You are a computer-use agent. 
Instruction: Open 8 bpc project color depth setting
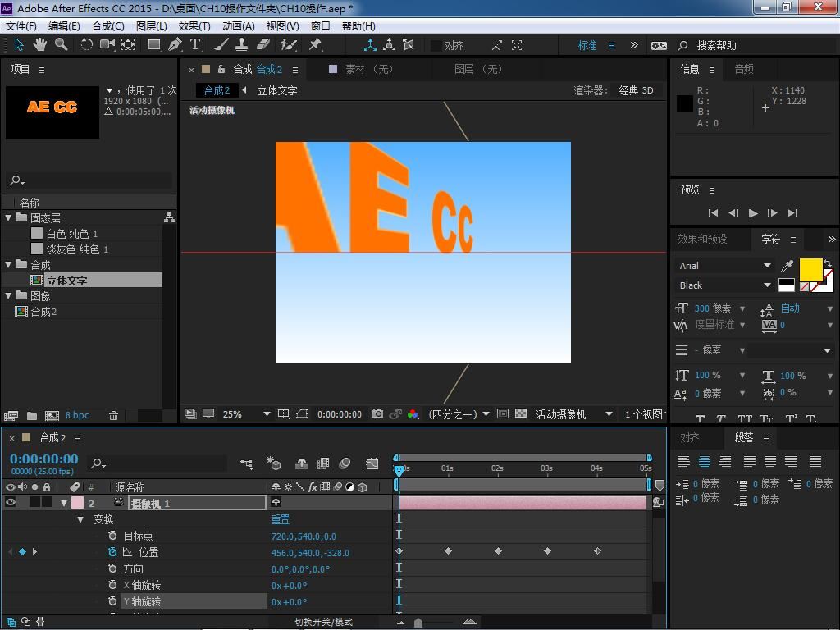click(x=77, y=415)
